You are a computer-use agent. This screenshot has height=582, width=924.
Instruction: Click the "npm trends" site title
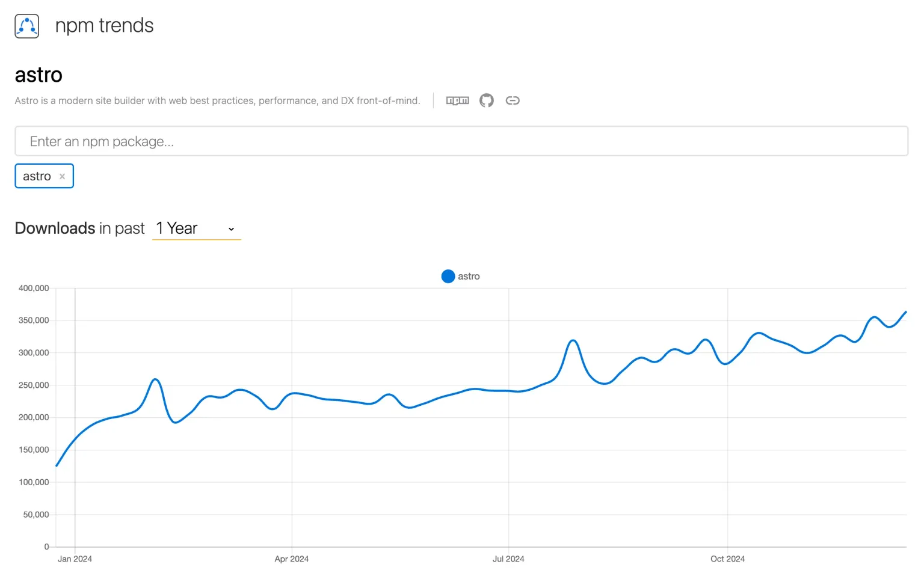click(x=104, y=26)
